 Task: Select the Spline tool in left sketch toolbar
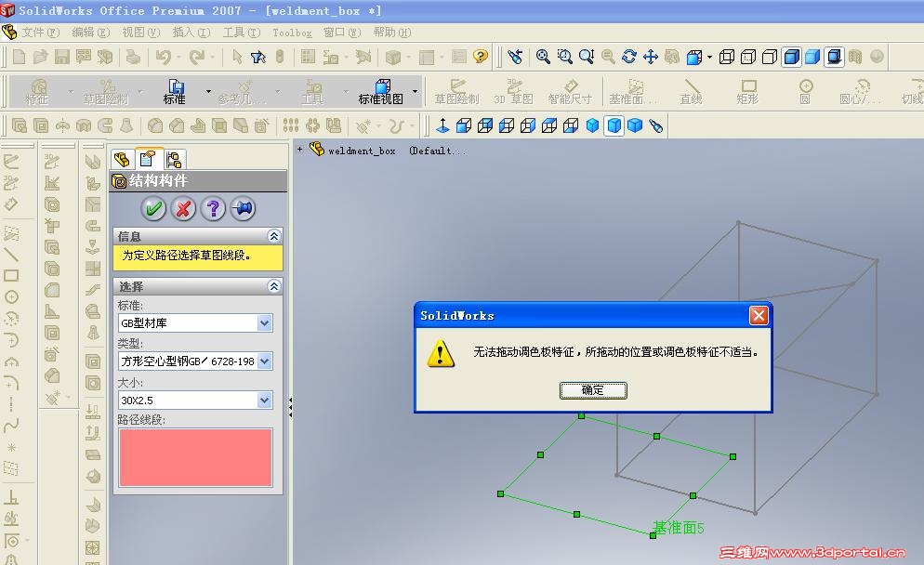tap(11, 425)
